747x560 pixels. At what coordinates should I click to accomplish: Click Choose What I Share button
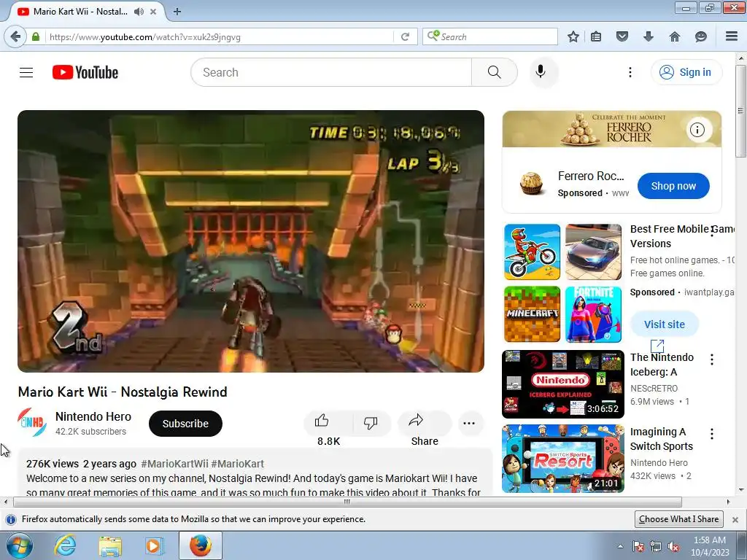[x=678, y=519]
